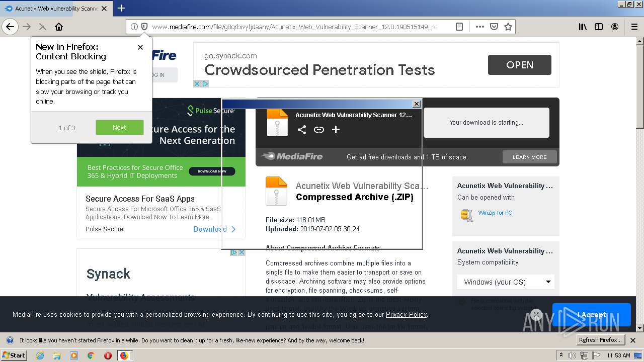
Task: Click the 11:53 AM system clock
Action: coord(618,355)
